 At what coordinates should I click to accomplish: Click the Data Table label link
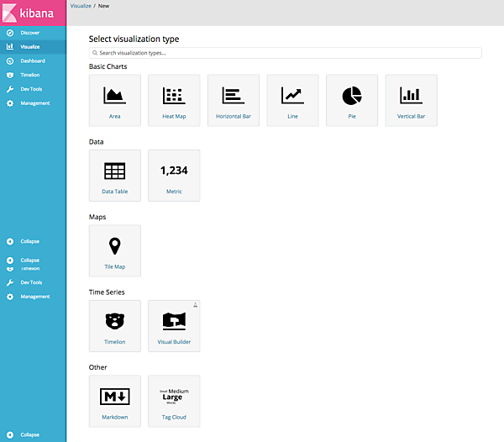click(115, 192)
